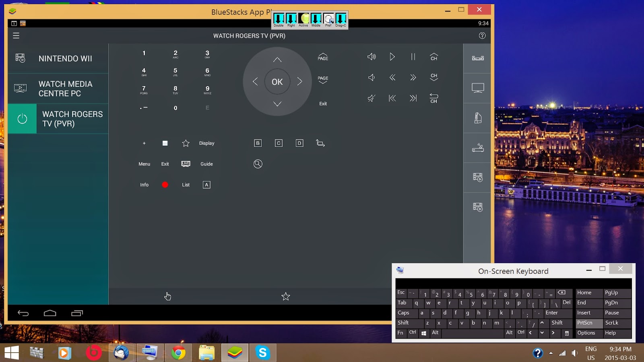Image resolution: width=644 pixels, height=362 pixels.
Task: Select the stereo receiver device icon
Action: tap(478, 58)
